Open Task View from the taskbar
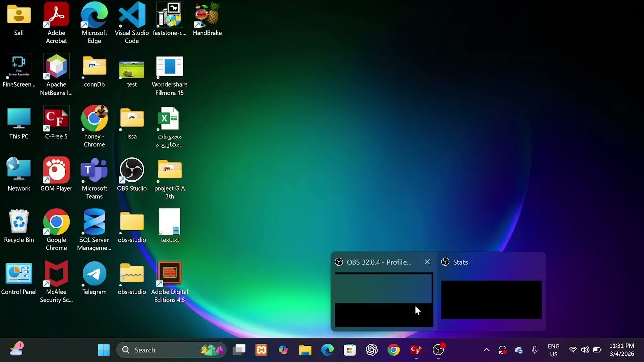This screenshot has width=644, height=362. click(239, 350)
